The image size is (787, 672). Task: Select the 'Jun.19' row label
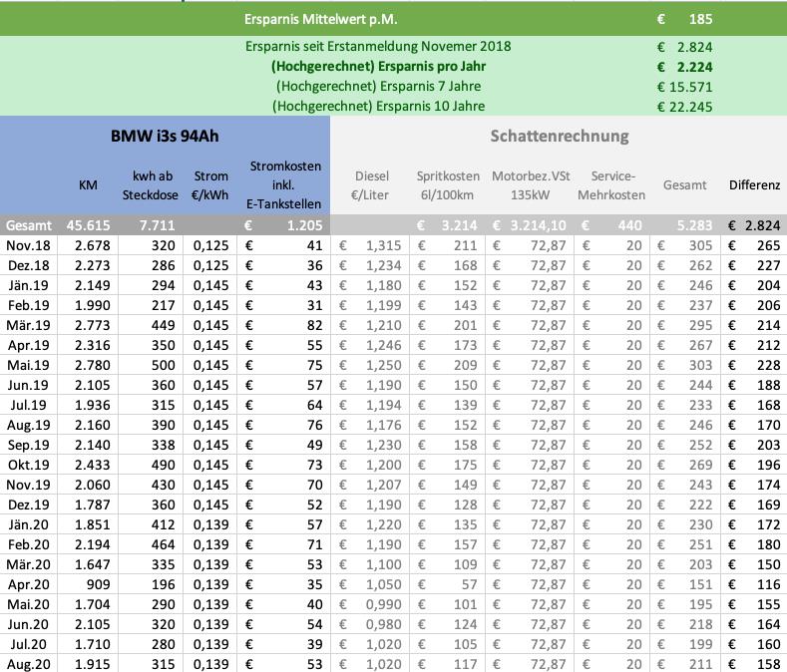(x=28, y=385)
